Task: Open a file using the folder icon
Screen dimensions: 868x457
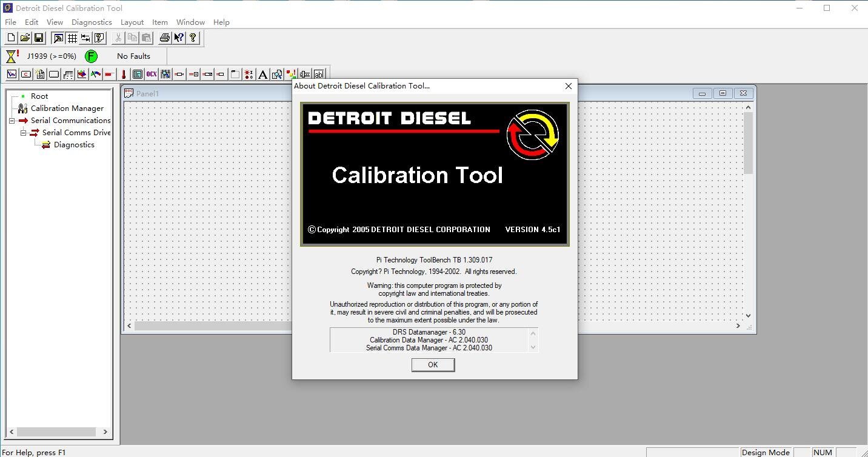Action: (25, 38)
